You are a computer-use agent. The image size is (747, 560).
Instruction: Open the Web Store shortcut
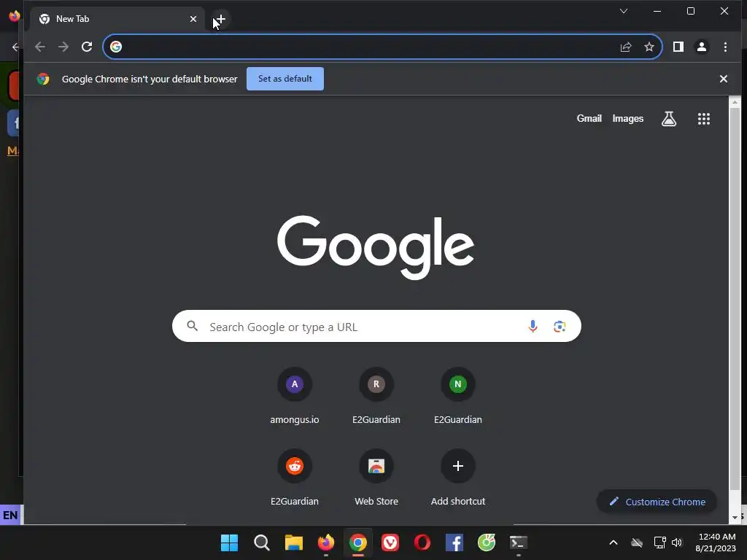click(376, 478)
